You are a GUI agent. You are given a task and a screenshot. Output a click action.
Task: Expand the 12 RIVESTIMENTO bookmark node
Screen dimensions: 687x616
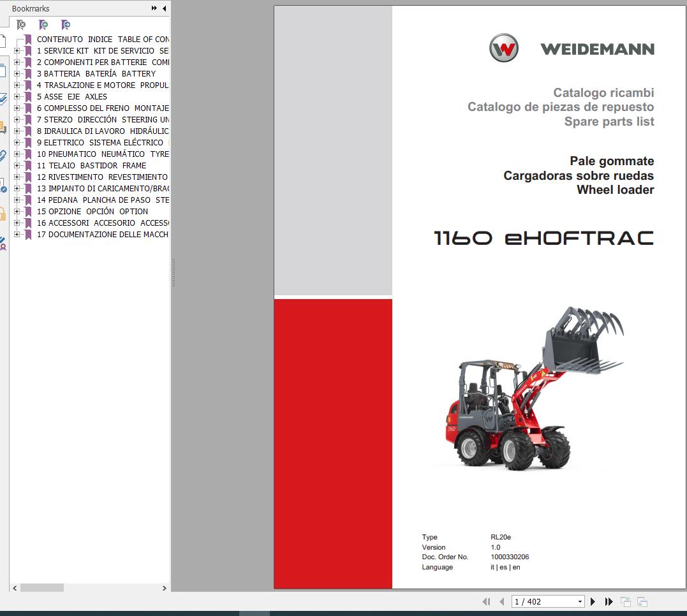[17, 177]
